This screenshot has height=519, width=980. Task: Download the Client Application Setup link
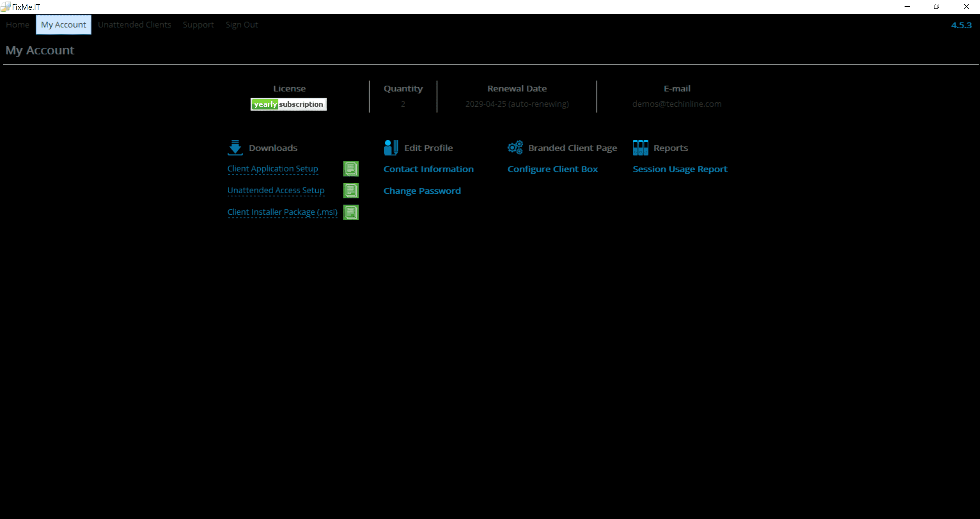[x=272, y=169]
